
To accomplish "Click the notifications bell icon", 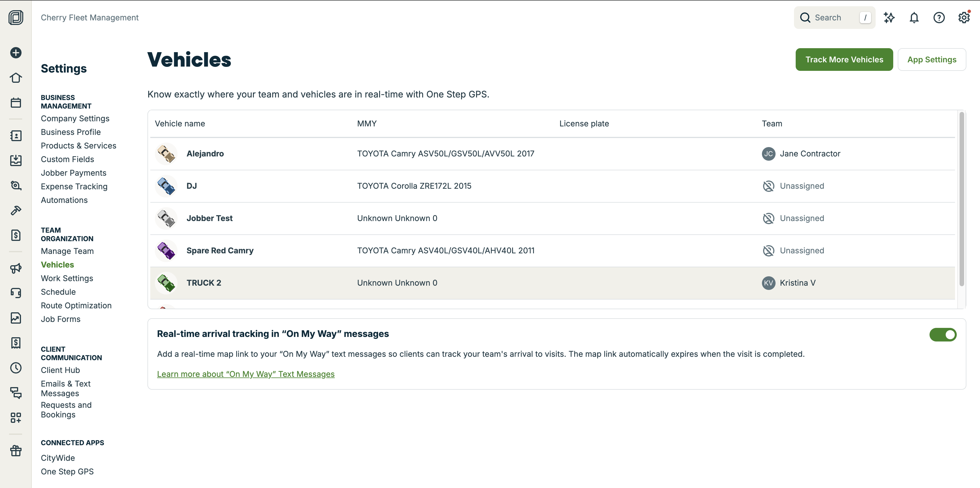I will click(x=914, y=18).
